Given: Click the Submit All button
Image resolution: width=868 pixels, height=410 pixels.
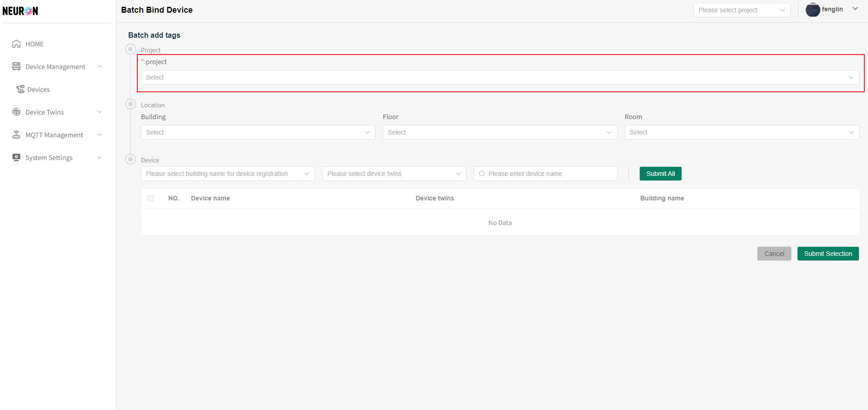Looking at the screenshot, I should pyautogui.click(x=660, y=174).
